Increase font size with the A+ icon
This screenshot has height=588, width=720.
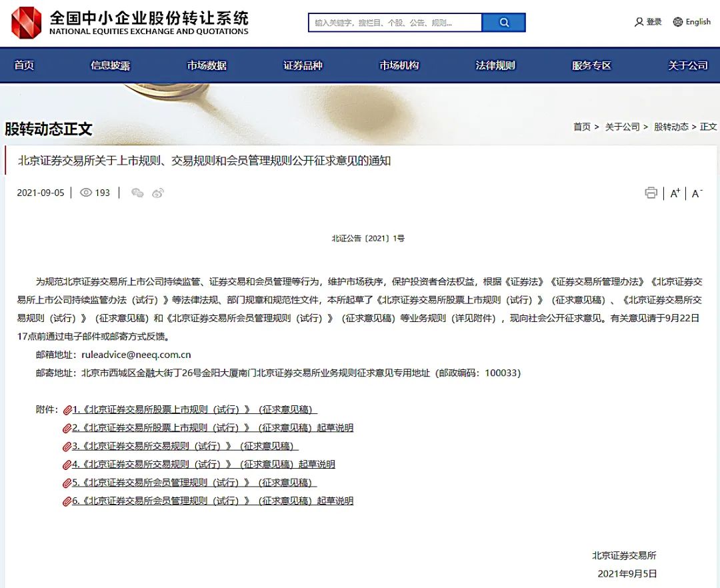pos(675,193)
